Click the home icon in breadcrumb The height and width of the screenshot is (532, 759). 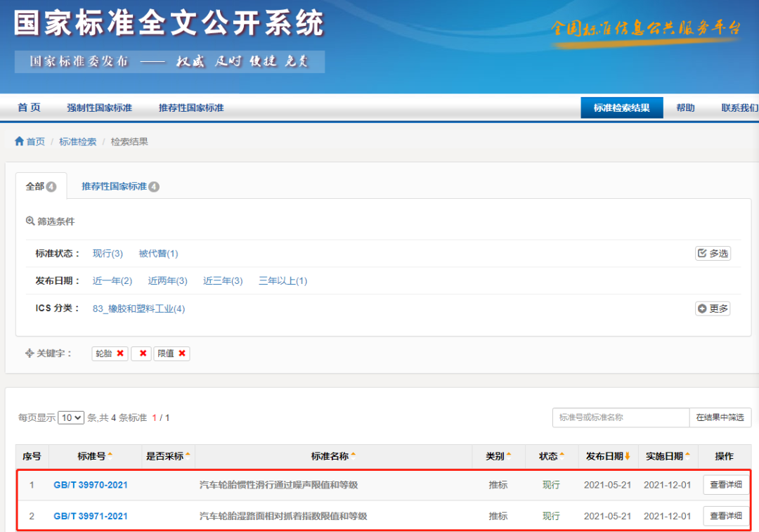tap(19, 141)
